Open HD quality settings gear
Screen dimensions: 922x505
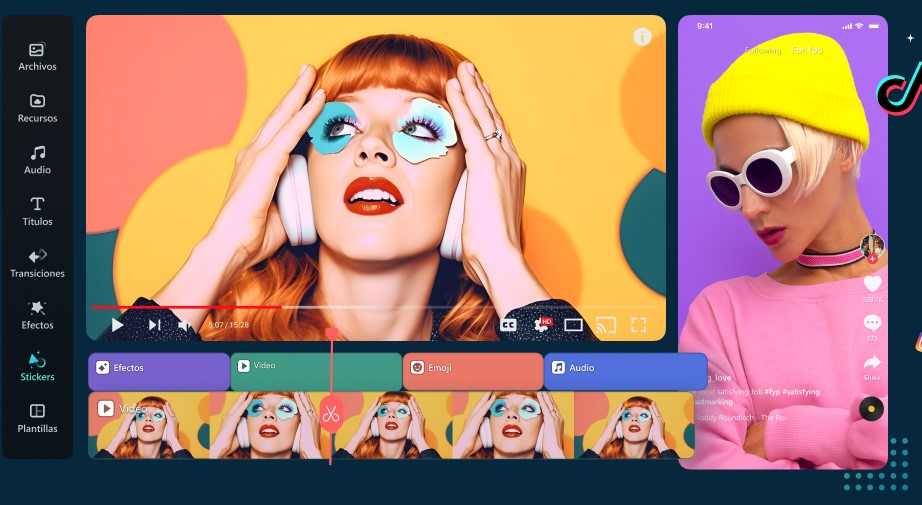[x=542, y=325]
